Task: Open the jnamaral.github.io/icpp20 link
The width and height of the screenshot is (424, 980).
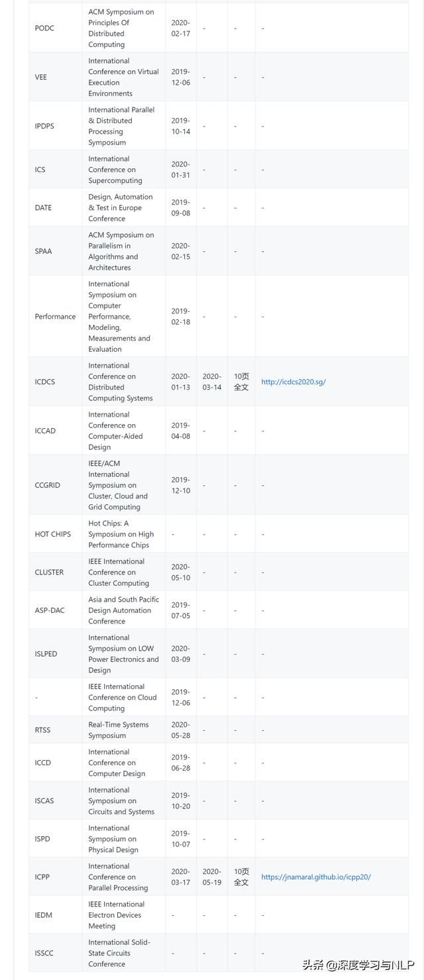Action: click(x=316, y=877)
